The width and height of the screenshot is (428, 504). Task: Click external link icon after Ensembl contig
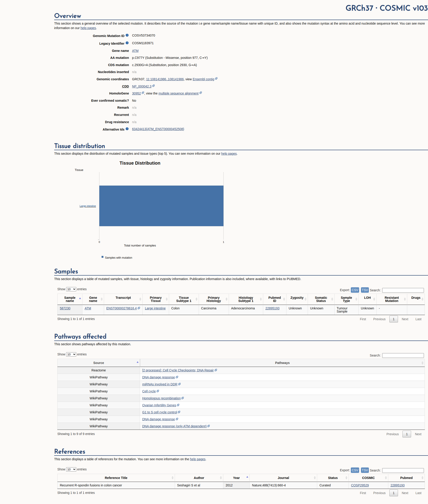[x=216, y=78]
